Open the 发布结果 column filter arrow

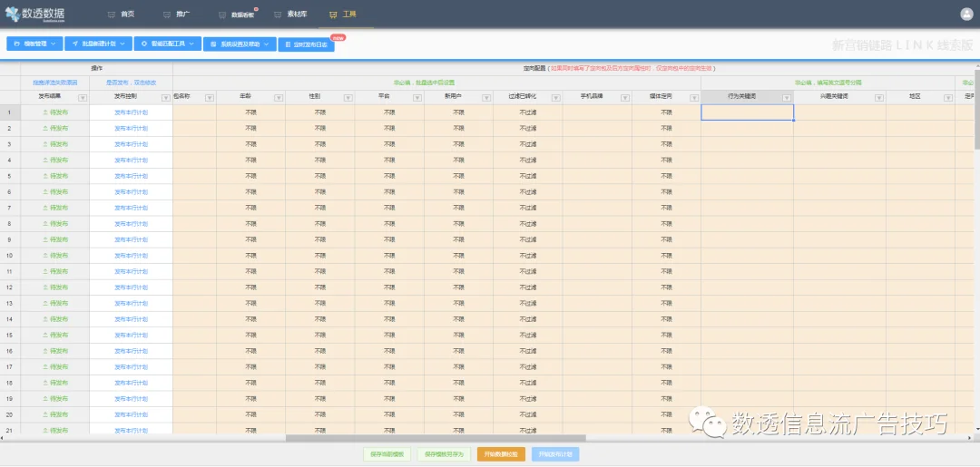[x=83, y=97]
